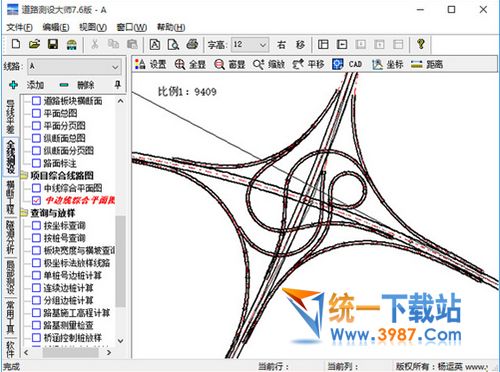Uncheck the red 中边线综合平面图 checkbox
The image size is (500, 372).
click(x=36, y=200)
